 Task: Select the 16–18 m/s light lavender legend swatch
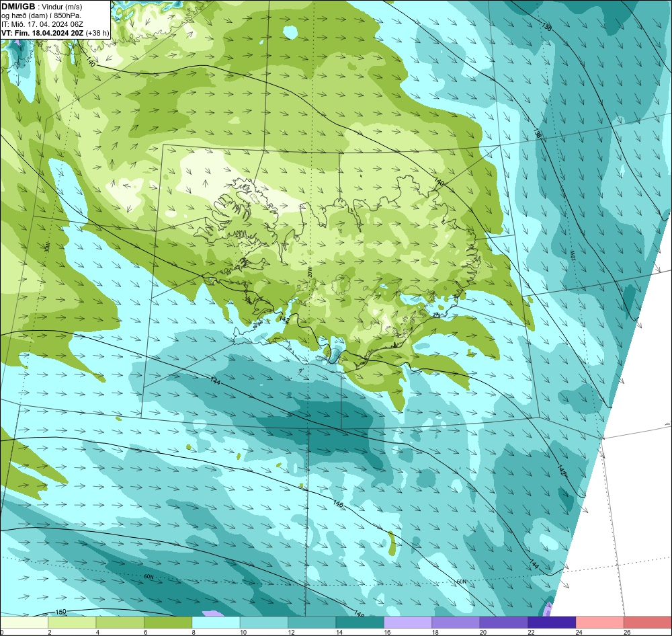(408, 623)
